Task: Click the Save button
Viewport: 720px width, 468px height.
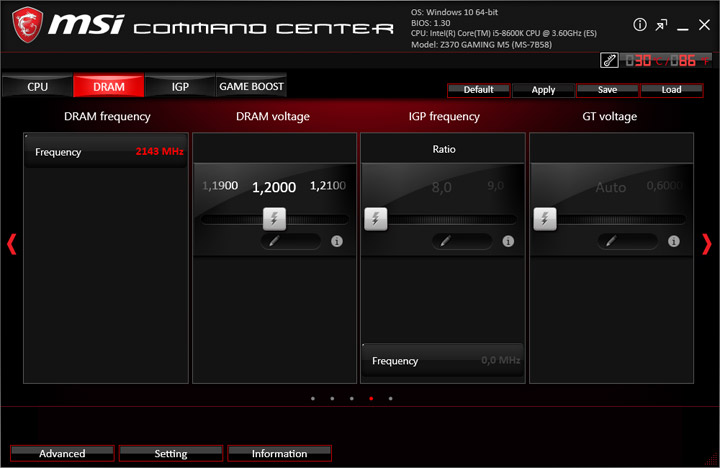Action: point(608,90)
